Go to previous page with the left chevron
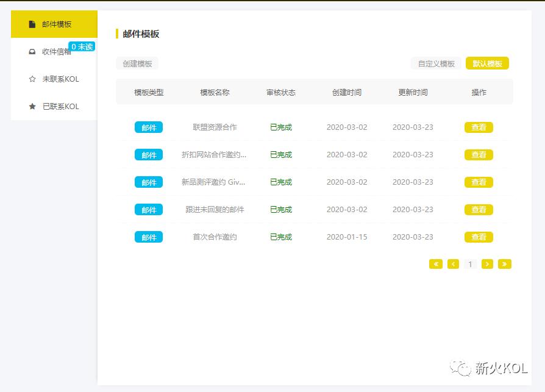 tap(453, 264)
